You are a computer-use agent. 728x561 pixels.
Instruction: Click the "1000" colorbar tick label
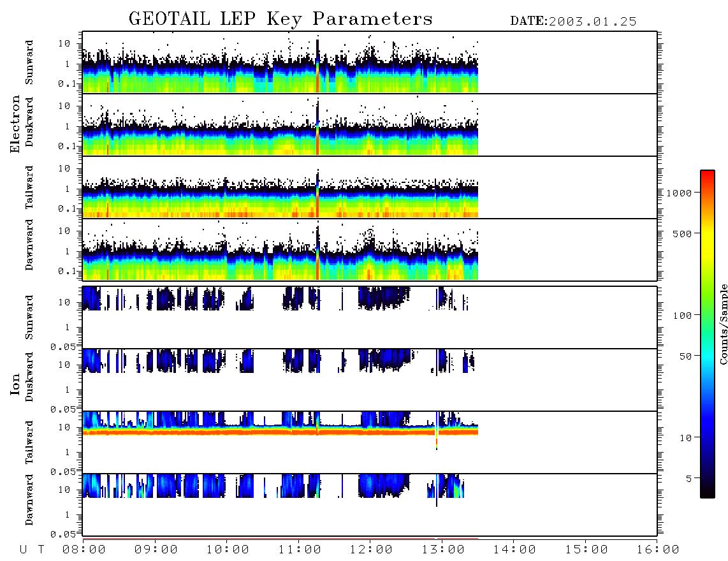pyautogui.click(x=679, y=193)
